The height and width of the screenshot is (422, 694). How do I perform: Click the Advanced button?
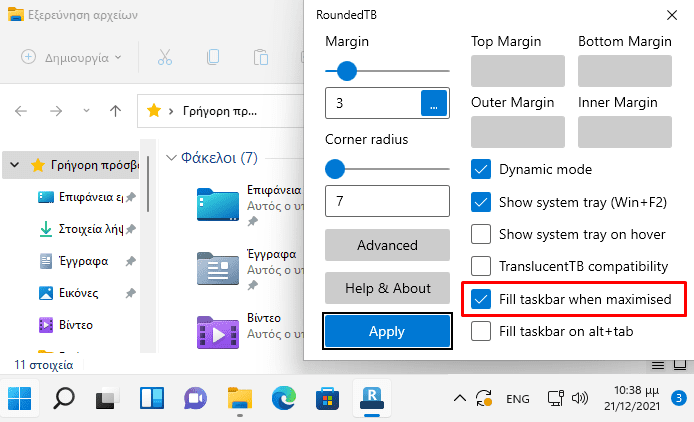click(x=387, y=245)
